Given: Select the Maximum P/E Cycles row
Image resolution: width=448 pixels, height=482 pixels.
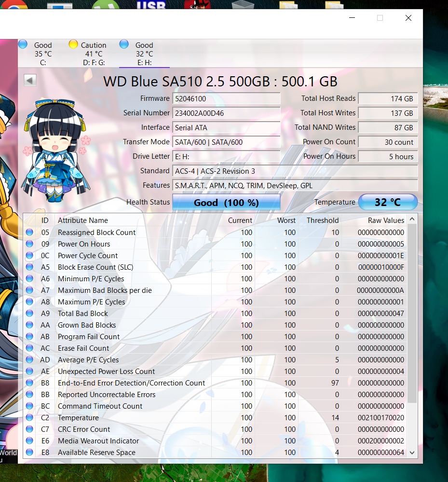Looking at the screenshot, I should [216, 302].
